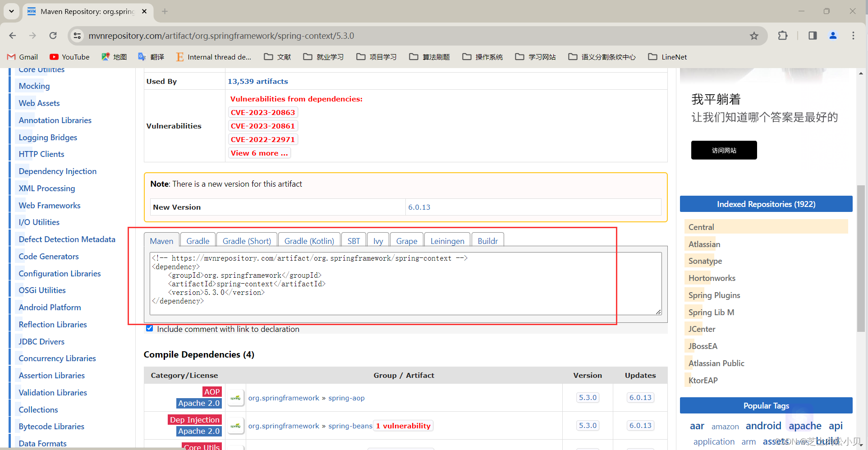Image resolution: width=868 pixels, height=450 pixels.
Task: Switch to the SBT snippet tab
Action: pos(354,240)
